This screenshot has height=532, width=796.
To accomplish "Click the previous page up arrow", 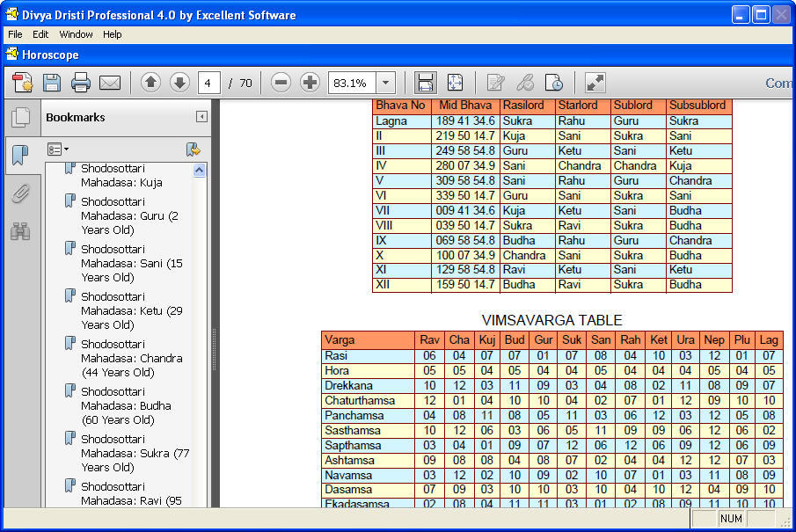I will click(x=150, y=82).
